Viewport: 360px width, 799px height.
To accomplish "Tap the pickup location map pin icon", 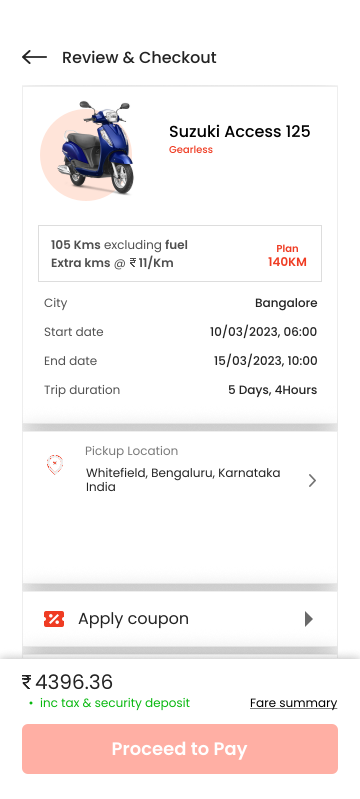I will pyautogui.click(x=55, y=465).
